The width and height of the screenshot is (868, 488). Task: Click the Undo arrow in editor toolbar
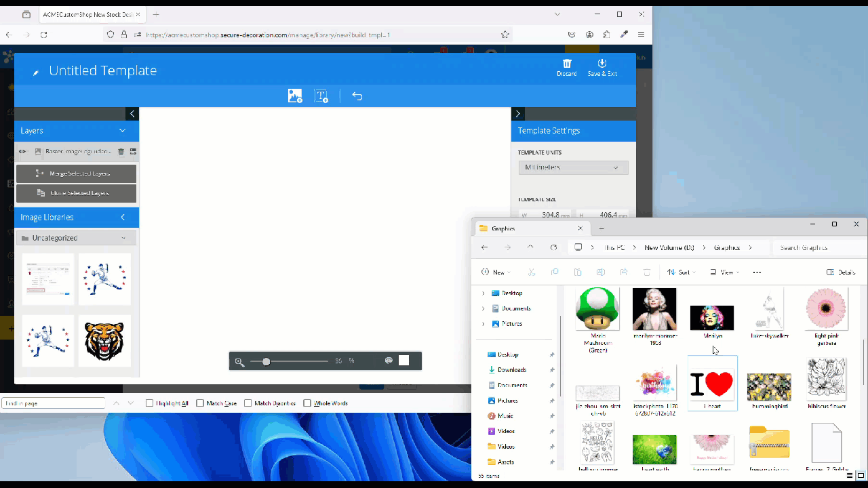click(357, 96)
